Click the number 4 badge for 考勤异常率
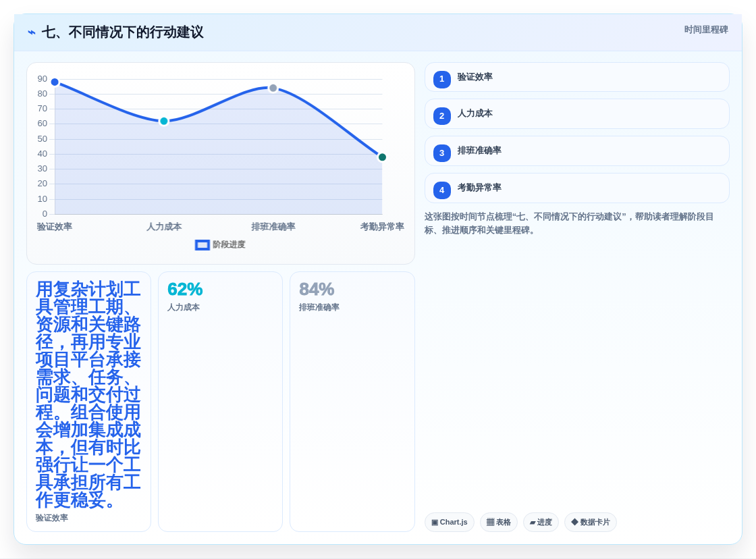The image size is (756, 559). (441, 190)
